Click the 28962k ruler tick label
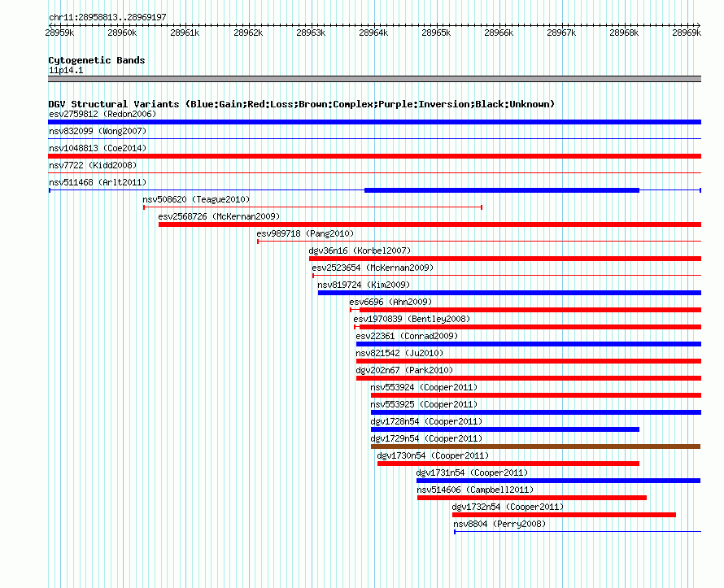This screenshot has width=724, height=588. [x=248, y=33]
